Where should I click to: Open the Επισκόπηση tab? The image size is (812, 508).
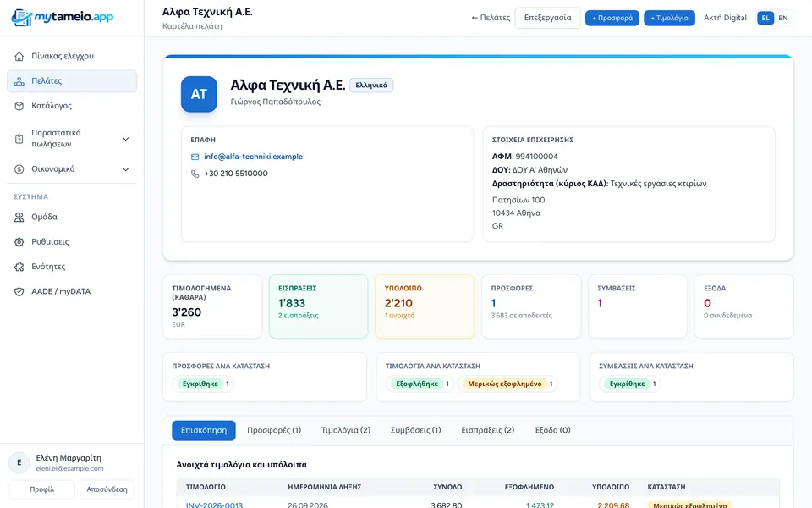click(204, 430)
